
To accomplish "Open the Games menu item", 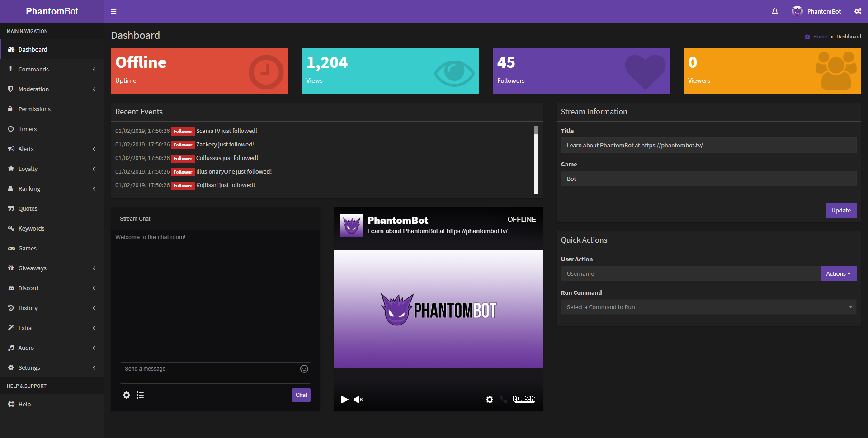I will pyautogui.click(x=52, y=248).
